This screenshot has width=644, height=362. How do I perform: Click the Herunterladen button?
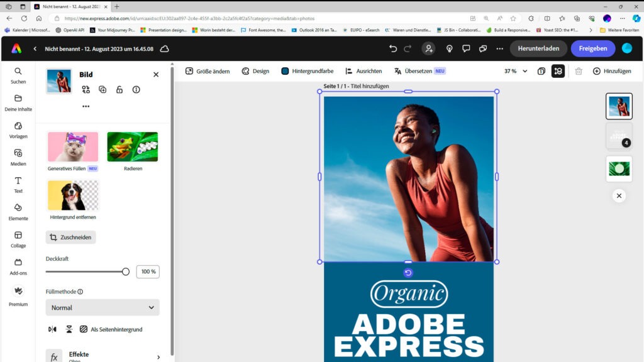pos(538,48)
